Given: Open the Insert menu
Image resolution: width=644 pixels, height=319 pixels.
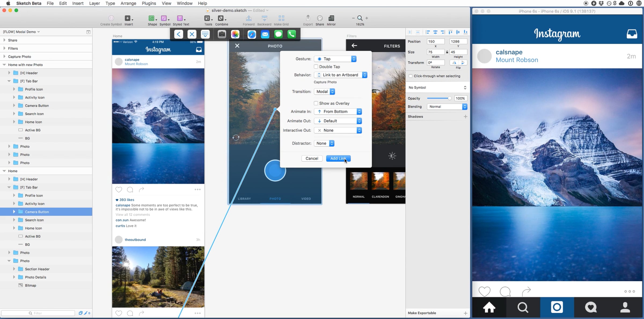Looking at the screenshot, I should click(78, 3).
